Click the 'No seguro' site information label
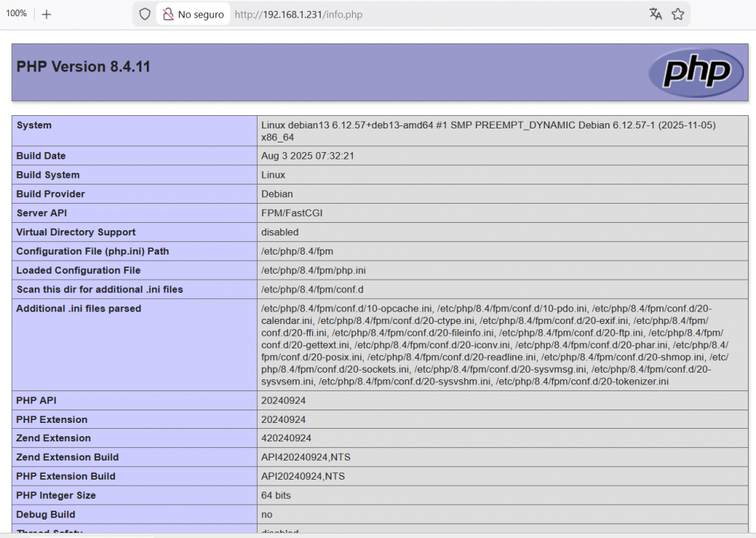Screen dimensions: 756x538 [201, 14]
